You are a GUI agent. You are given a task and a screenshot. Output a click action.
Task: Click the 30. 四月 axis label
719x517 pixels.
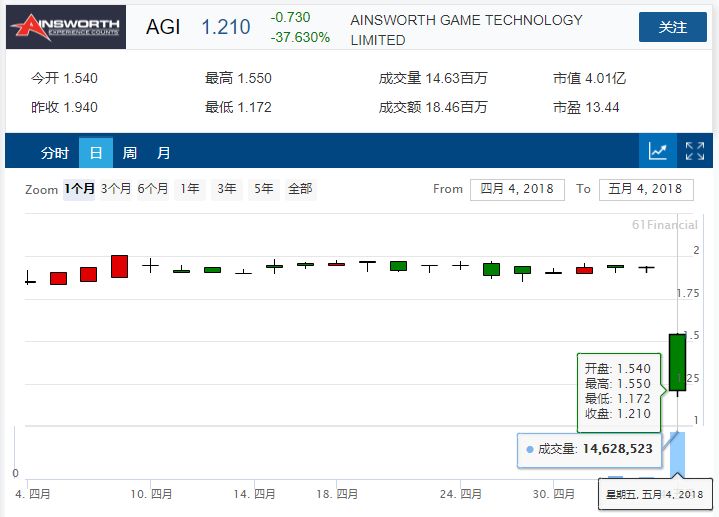[x=553, y=494]
